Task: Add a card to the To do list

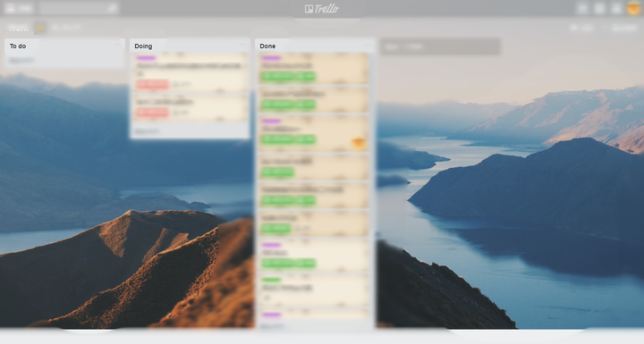Action: (21, 61)
